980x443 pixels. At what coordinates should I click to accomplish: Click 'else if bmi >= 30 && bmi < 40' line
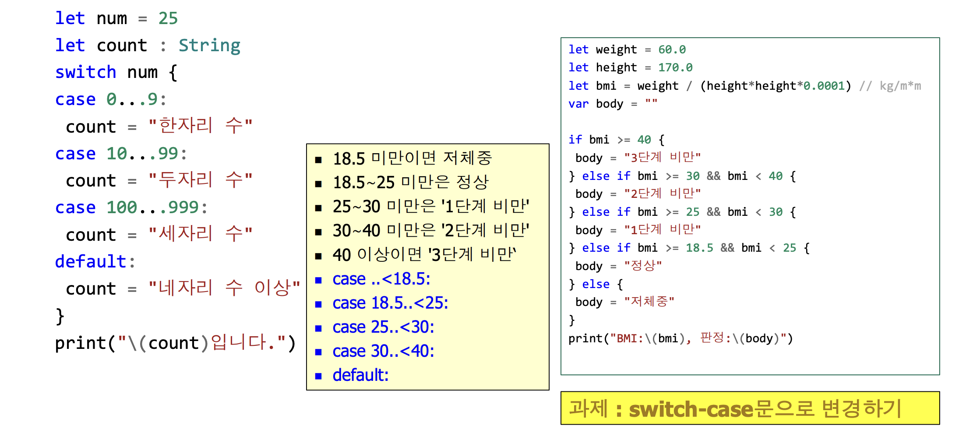pyautogui.click(x=682, y=176)
